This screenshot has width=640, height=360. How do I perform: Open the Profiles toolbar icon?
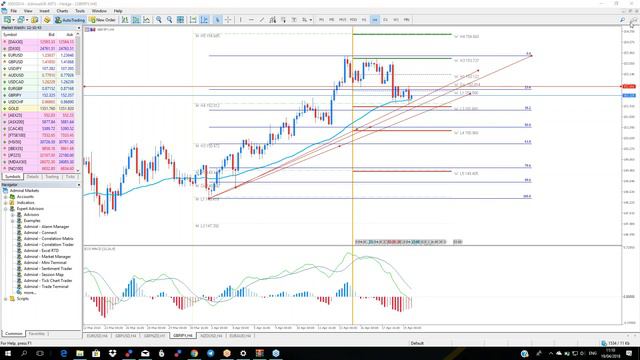[x=20, y=20]
